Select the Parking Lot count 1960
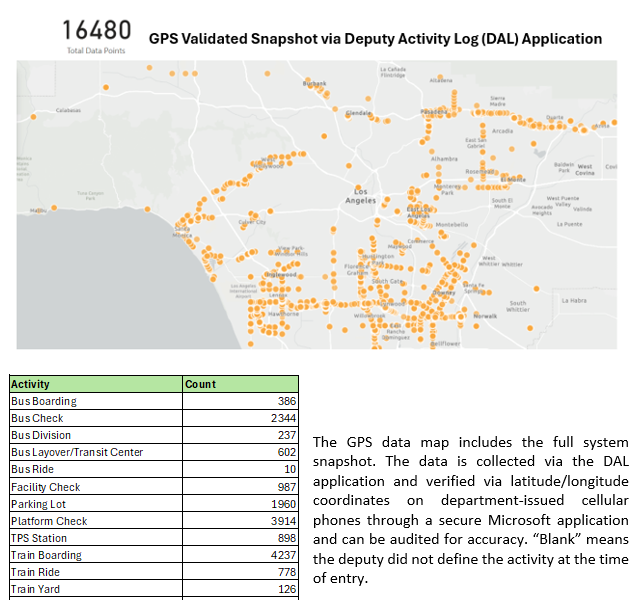This screenshot has height=600, width=638. [283, 504]
